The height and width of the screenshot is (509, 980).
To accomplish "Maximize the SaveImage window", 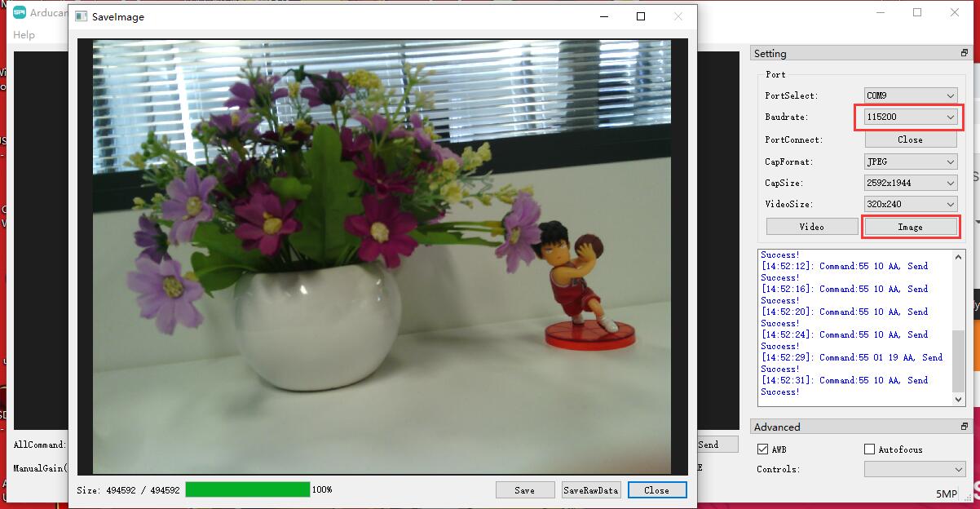I will (641, 16).
